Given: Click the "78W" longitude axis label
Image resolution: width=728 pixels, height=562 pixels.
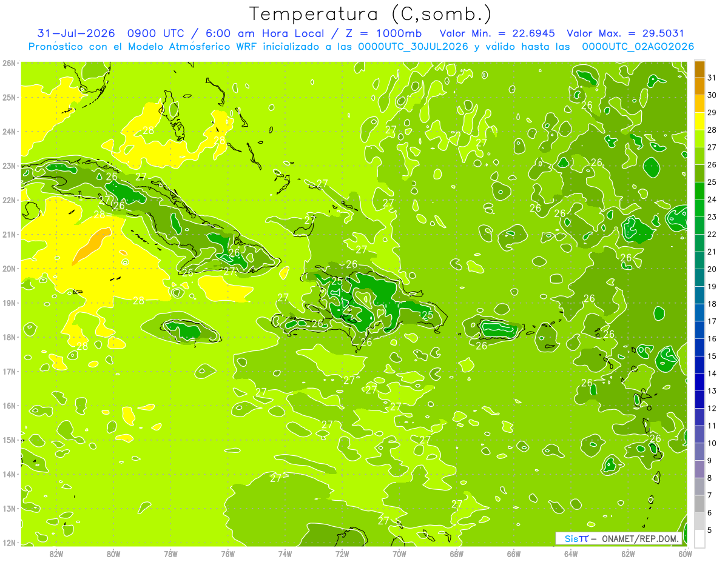Looking at the screenshot, I should 170,554.
